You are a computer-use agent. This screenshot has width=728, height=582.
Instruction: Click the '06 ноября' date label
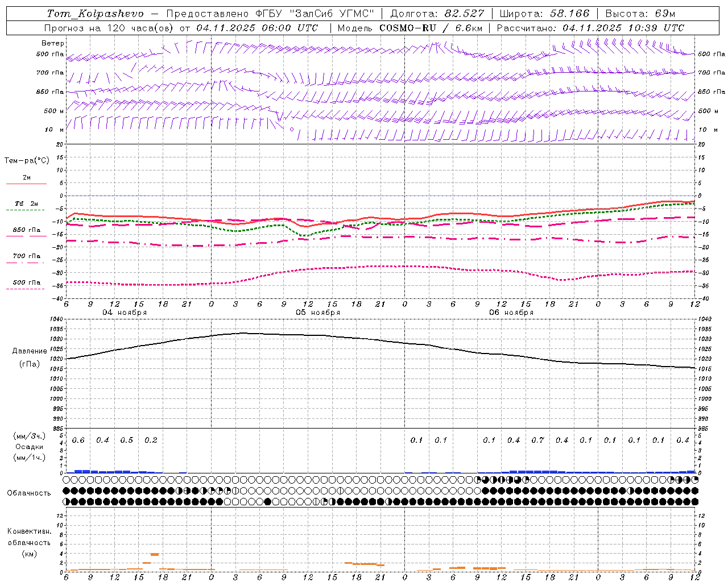click(x=511, y=313)
